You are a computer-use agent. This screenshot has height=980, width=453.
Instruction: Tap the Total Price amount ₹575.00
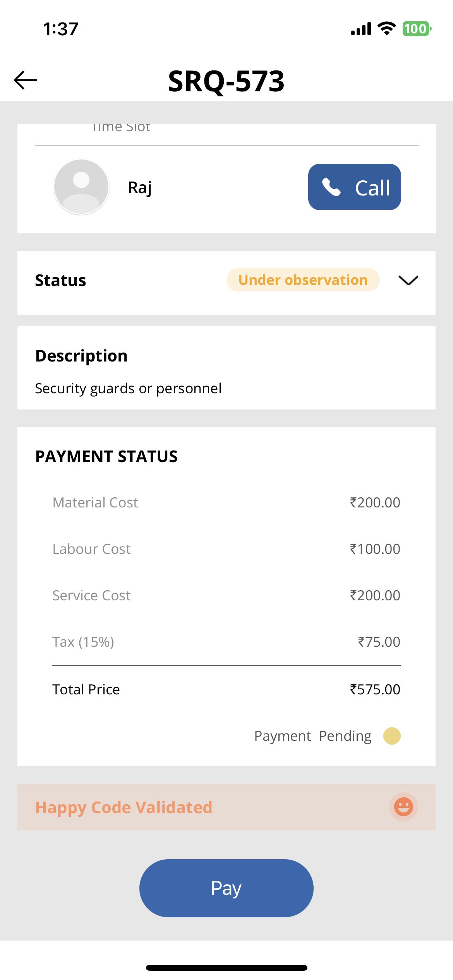375,689
